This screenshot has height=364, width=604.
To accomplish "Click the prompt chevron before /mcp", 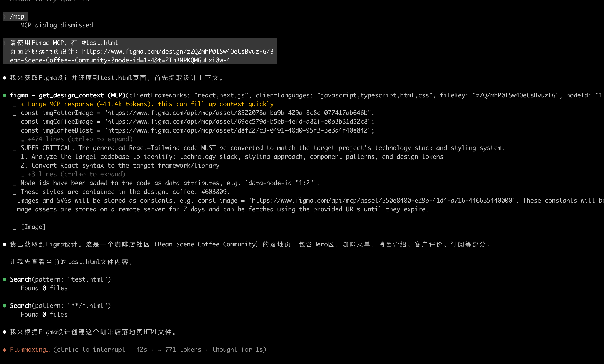I will pos(4,16).
